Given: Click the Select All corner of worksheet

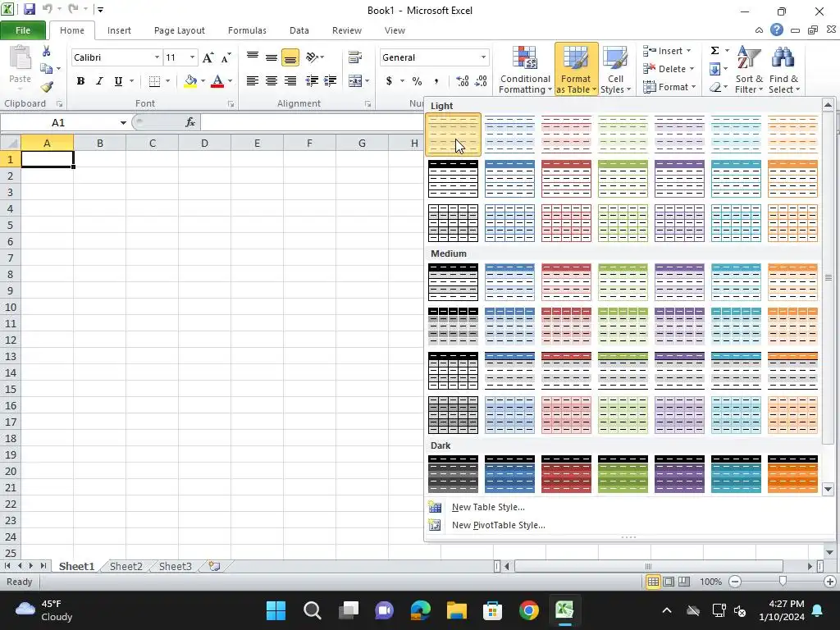Looking at the screenshot, I should click(x=10, y=143).
